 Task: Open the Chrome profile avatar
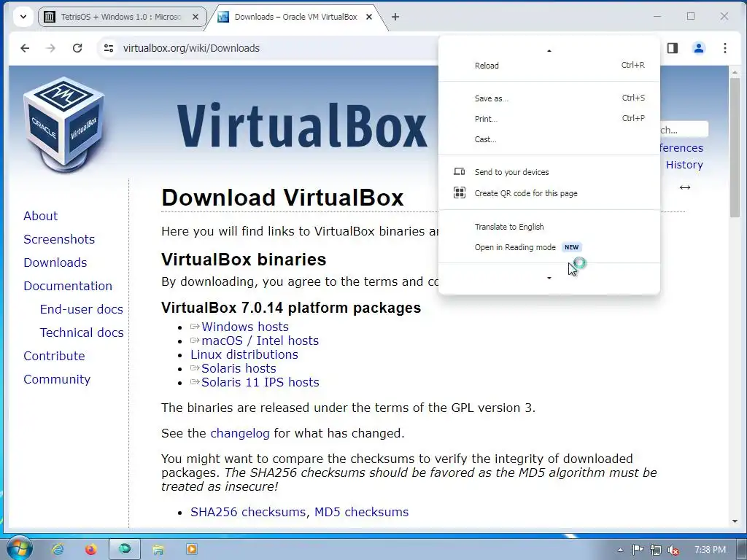tap(698, 48)
